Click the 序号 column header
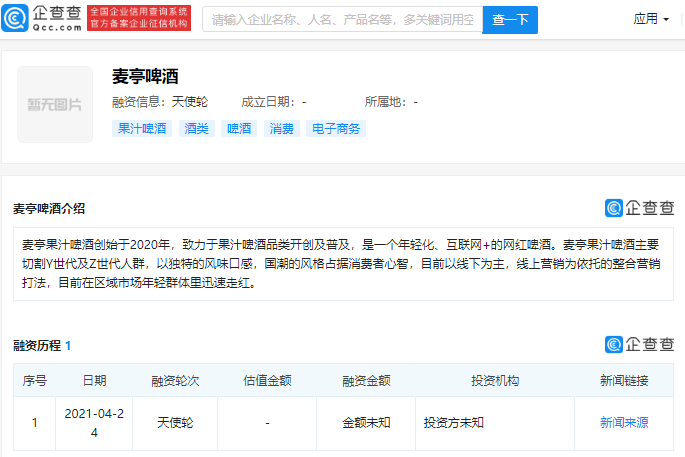This screenshot has width=685, height=457. click(35, 381)
